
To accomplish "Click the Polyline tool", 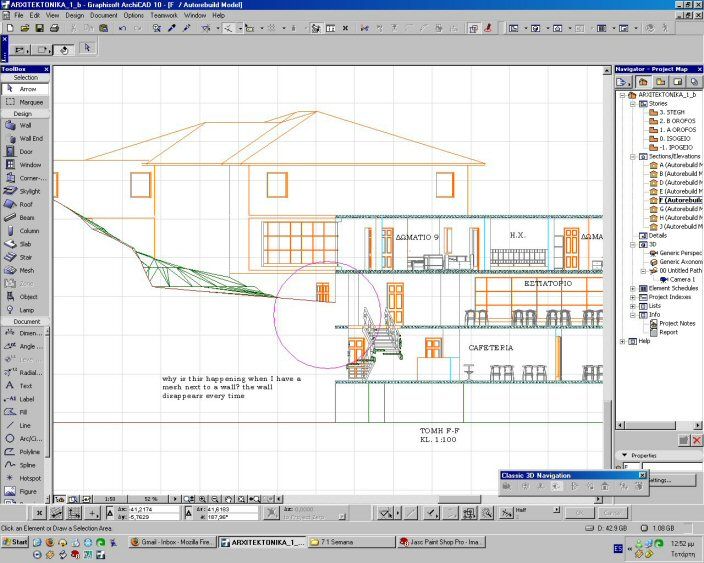I will coord(24,451).
